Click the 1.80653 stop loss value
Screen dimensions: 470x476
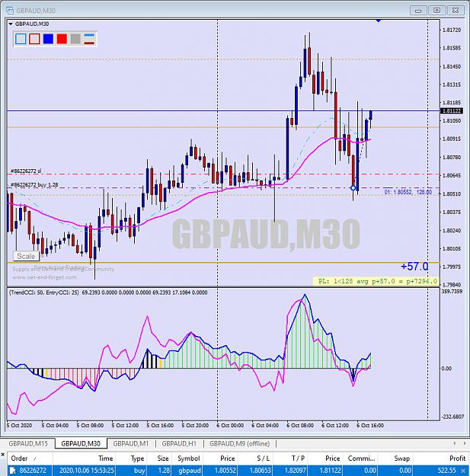(x=260, y=471)
